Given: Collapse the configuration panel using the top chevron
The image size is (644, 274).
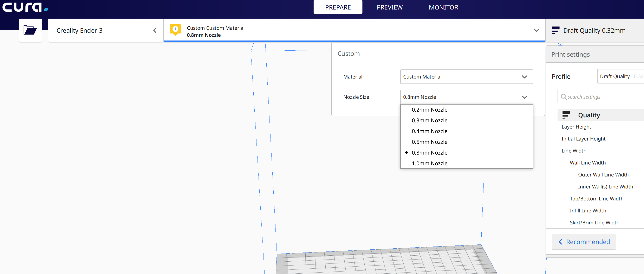Looking at the screenshot, I should point(536,30).
